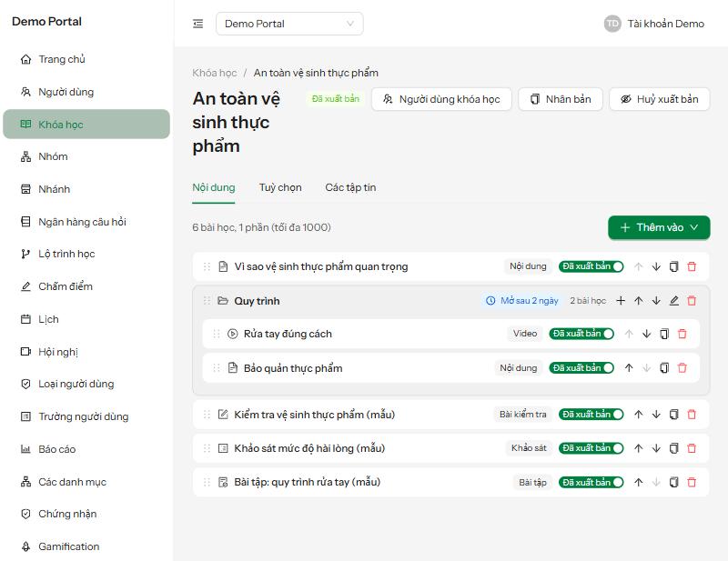This screenshot has height=561, width=728.
Task: Open the 'Mở sau 2 ngày' schedule badge
Action: click(521, 301)
